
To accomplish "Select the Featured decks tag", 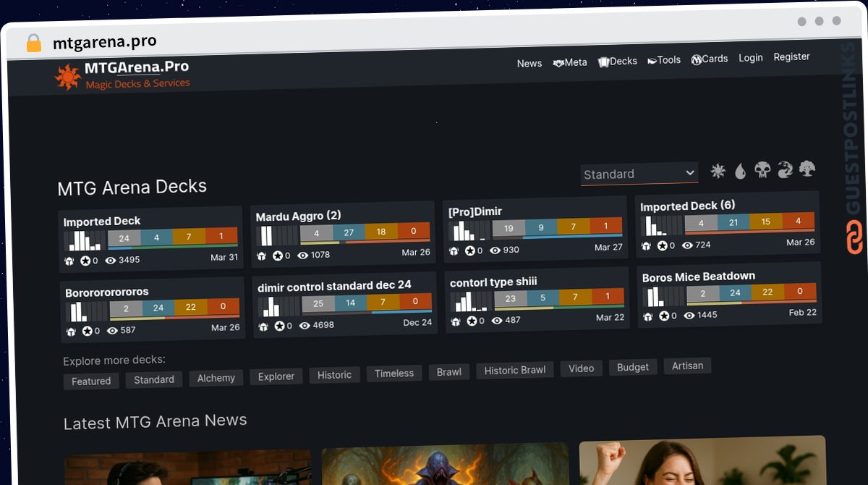I will coord(91,381).
